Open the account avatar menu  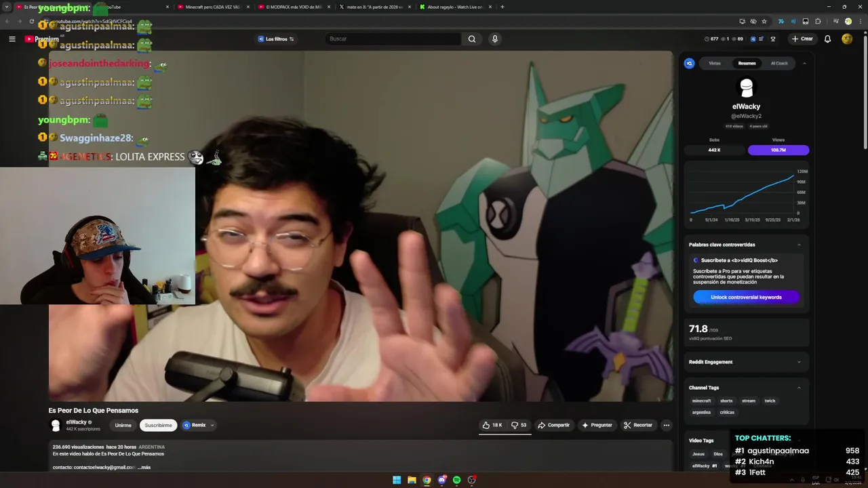click(x=847, y=39)
